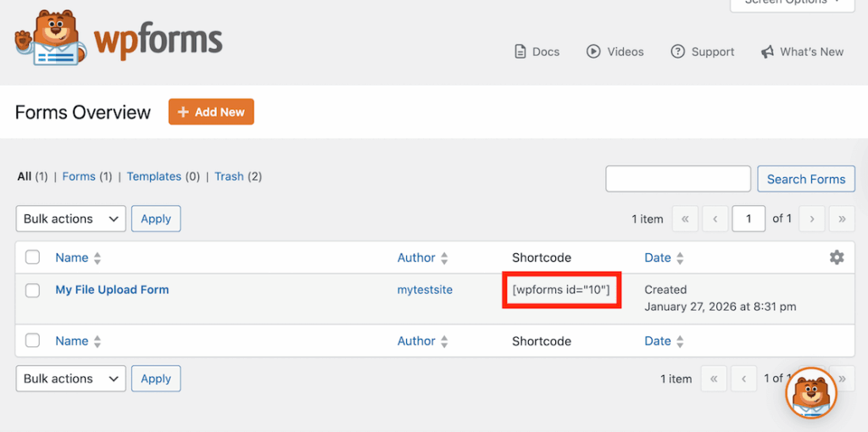Click shortcode [wpforms id="10"] text
This screenshot has width=868, height=432.
[561, 290]
